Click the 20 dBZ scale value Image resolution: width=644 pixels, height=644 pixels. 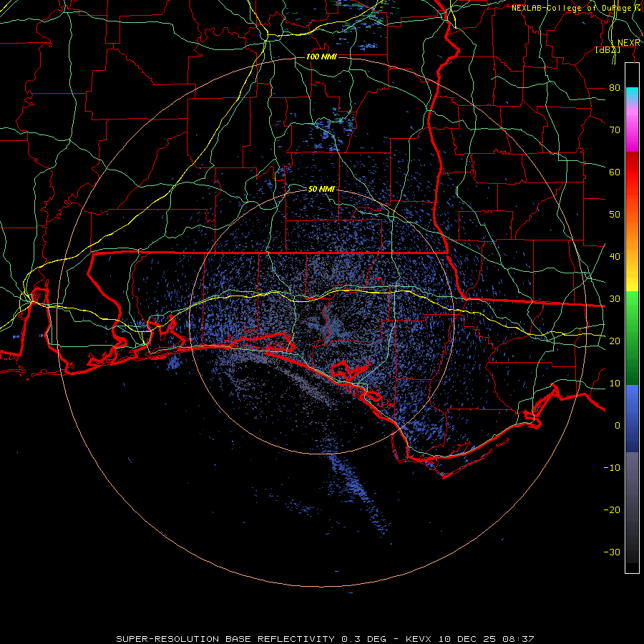[x=615, y=341]
